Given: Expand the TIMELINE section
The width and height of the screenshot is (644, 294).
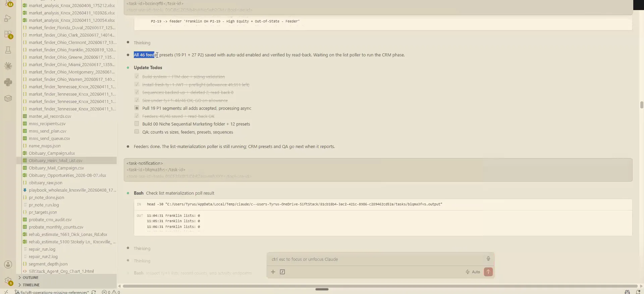Looking at the screenshot, I should point(31,285).
